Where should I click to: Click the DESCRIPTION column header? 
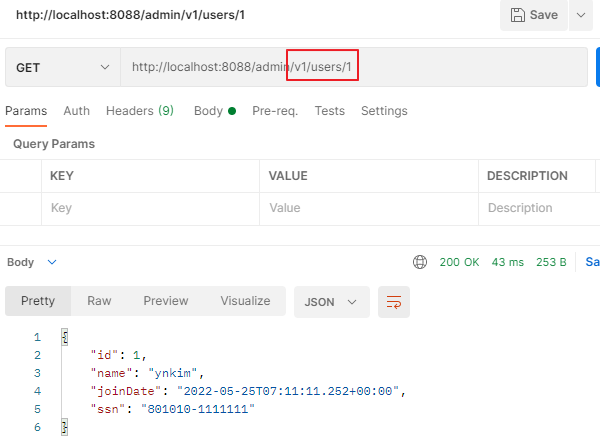[527, 176]
